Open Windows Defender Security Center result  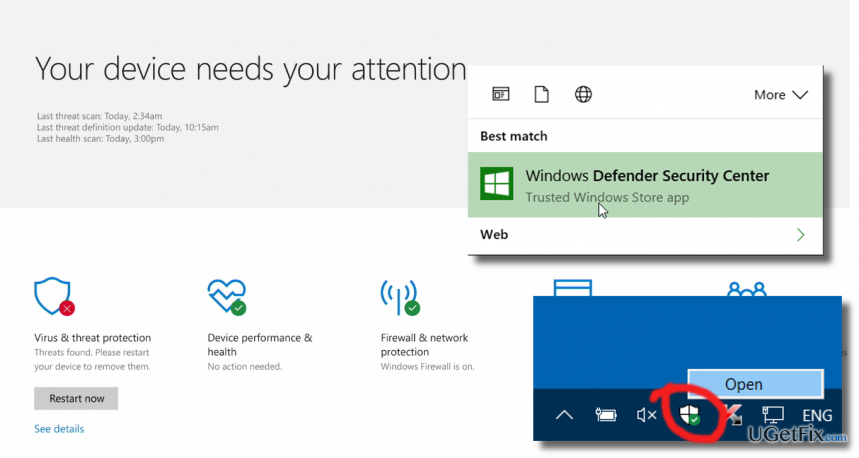pos(645,185)
